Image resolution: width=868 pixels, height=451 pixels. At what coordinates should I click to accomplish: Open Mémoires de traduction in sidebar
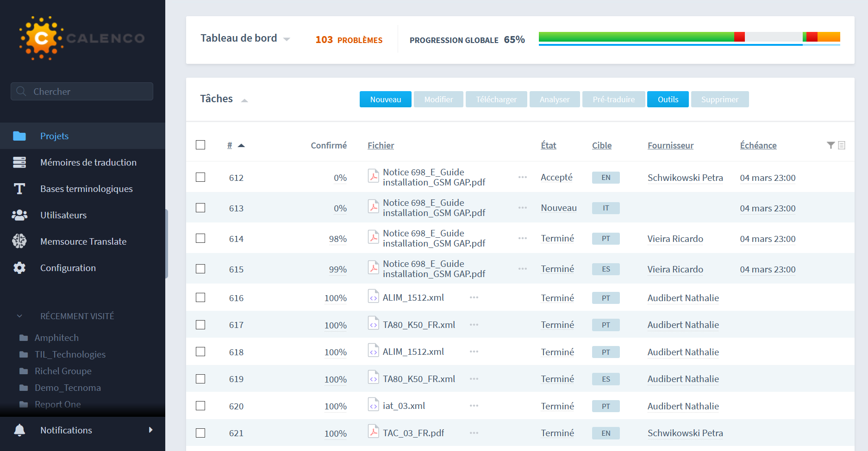coord(88,162)
